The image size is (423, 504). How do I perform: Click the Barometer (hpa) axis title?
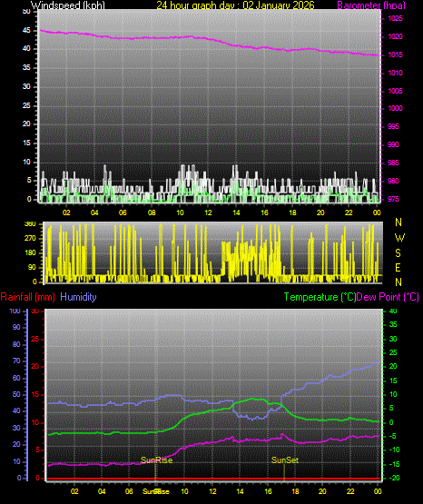click(x=371, y=5)
